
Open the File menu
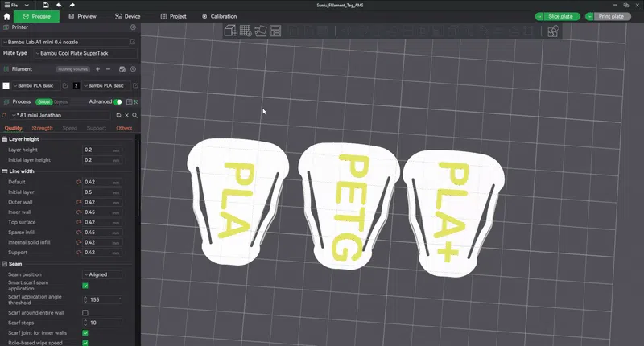click(x=11, y=6)
